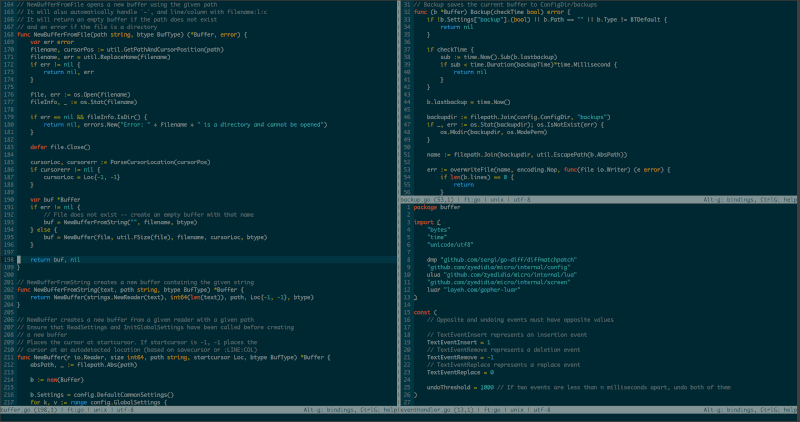
Task: Click the 'fileInfo, _ := os.Stat(filename)' line
Action: (84, 102)
